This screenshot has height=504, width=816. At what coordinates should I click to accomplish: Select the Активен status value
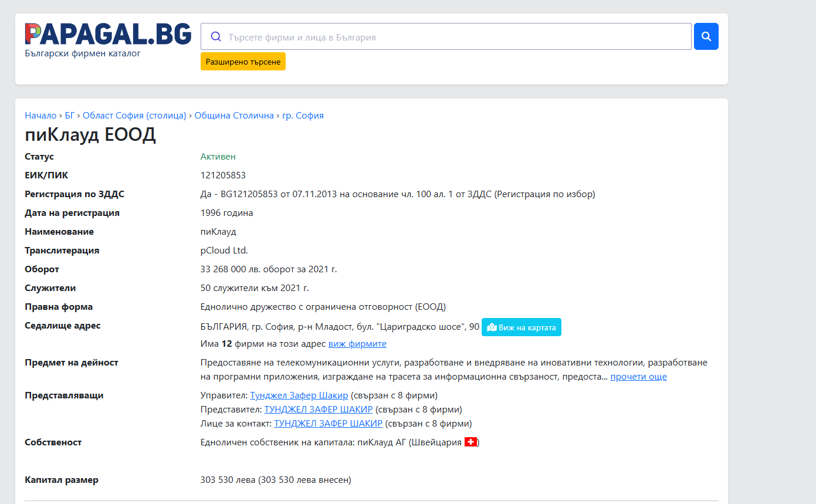pyautogui.click(x=218, y=157)
